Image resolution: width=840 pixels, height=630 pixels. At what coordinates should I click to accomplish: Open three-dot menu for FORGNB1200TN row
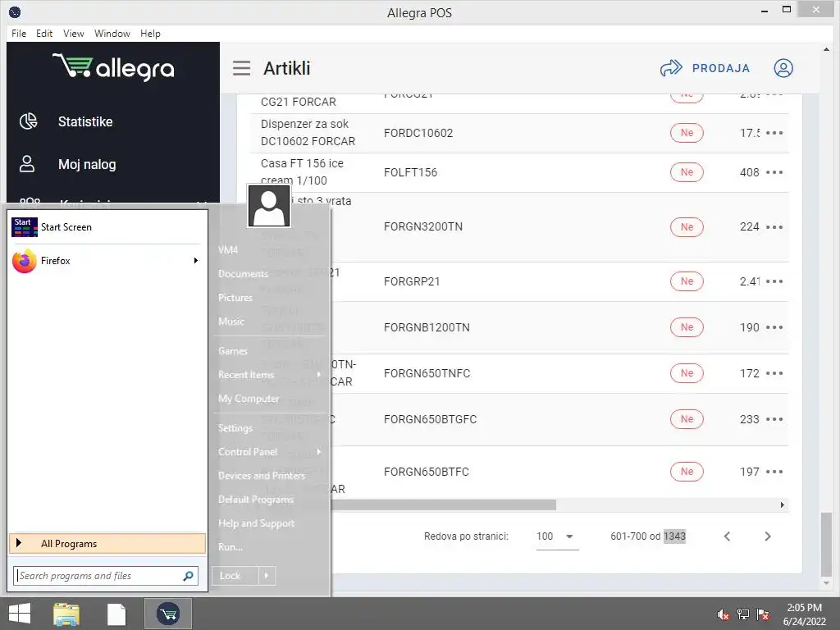(x=774, y=327)
